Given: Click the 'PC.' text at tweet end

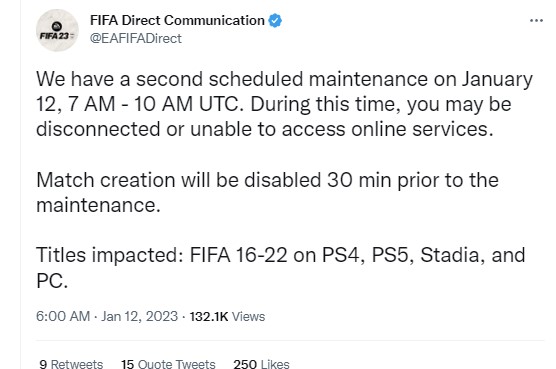Looking at the screenshot, I should pos(52,281).
